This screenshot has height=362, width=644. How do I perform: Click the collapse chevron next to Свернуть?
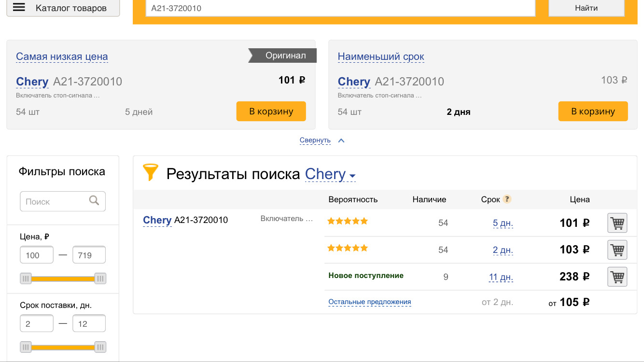[x=341, y=140]
